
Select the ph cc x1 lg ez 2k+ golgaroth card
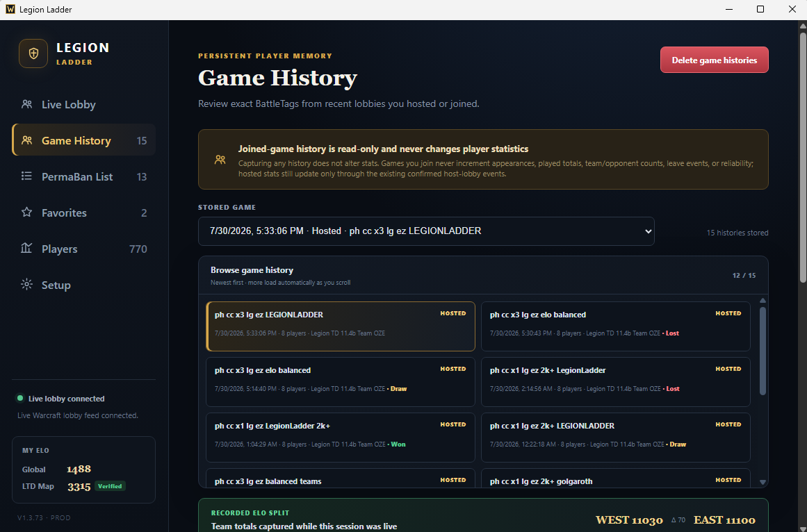616,478
